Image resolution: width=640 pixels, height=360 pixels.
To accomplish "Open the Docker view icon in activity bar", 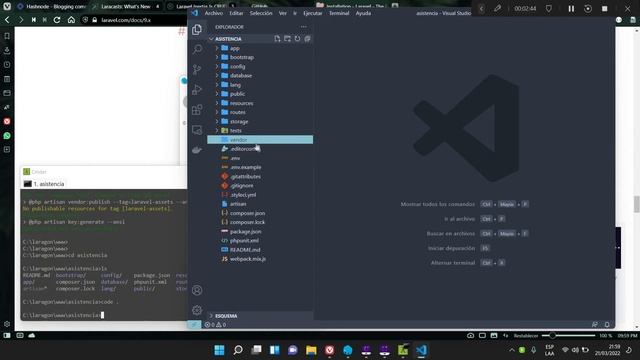I will pos(197,150).
